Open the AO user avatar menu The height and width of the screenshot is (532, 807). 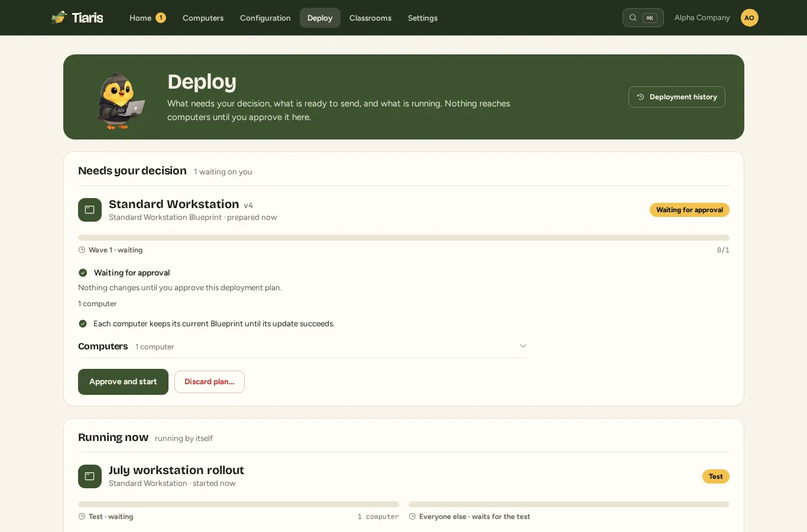point(749,18)
